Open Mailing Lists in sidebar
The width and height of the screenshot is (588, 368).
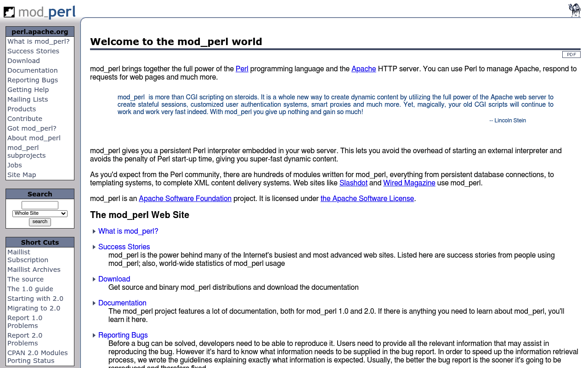click(28, 99)
